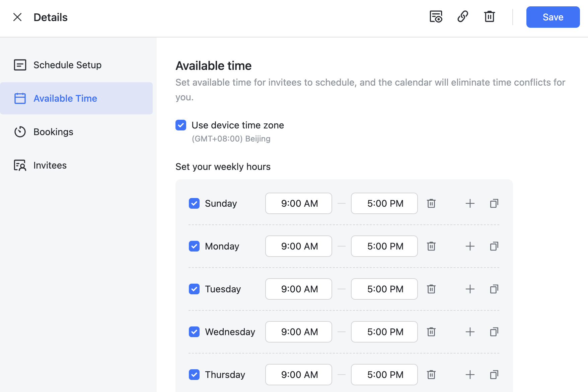Delete Wednesday's 9:00 AM time range

pyautogui.click(x=431, y=332)
